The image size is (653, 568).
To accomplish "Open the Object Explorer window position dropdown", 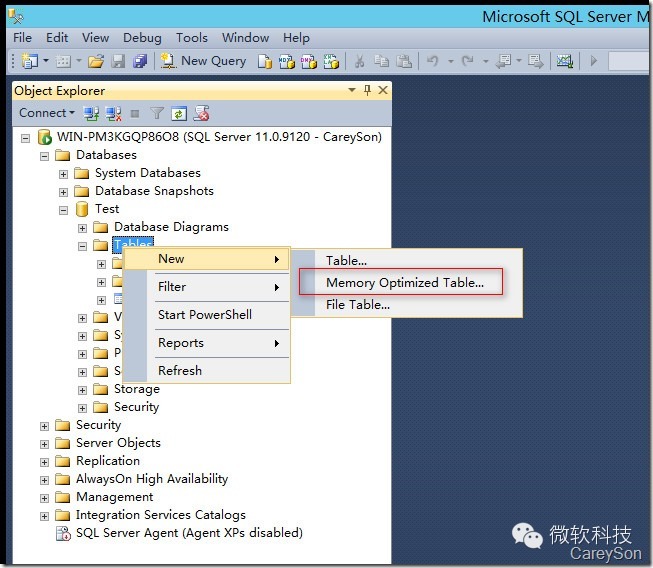I will tap(352, 90).
